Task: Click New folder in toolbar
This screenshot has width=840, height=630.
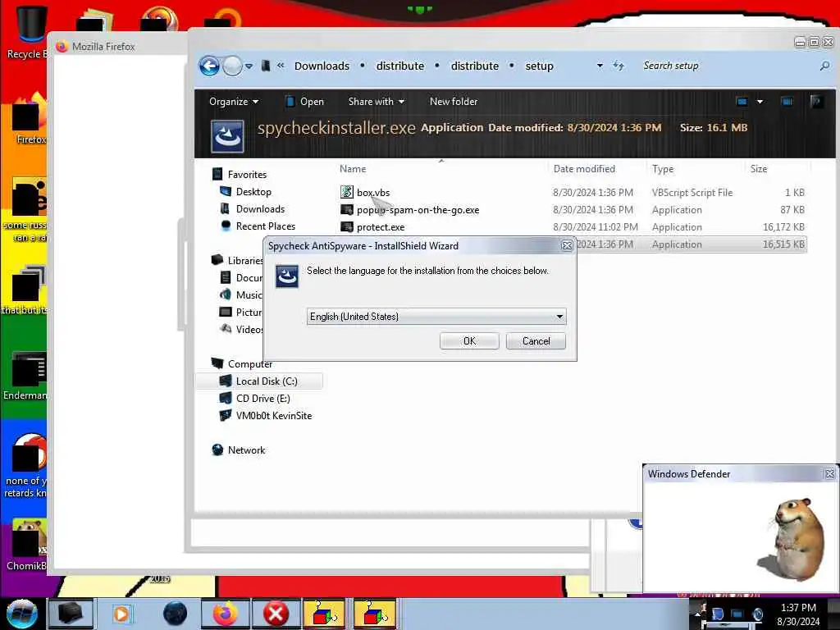Action: coord(453,101)
